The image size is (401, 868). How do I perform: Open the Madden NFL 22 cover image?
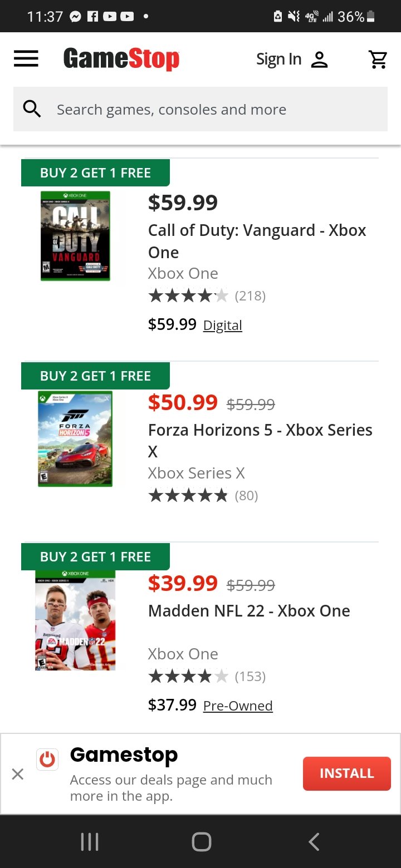[x=75, y=620]
